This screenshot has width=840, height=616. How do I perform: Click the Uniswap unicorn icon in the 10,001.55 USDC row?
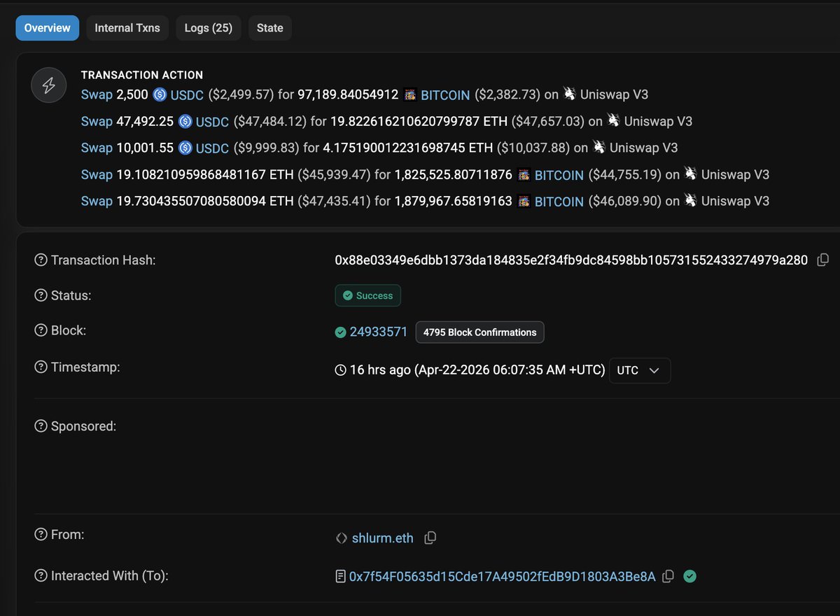pos(599,146)
